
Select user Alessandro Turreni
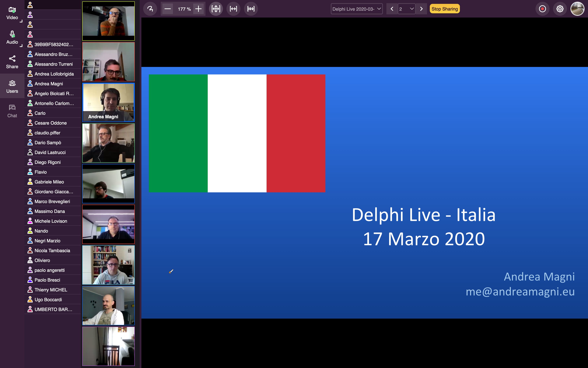click(x=53, y=64)
